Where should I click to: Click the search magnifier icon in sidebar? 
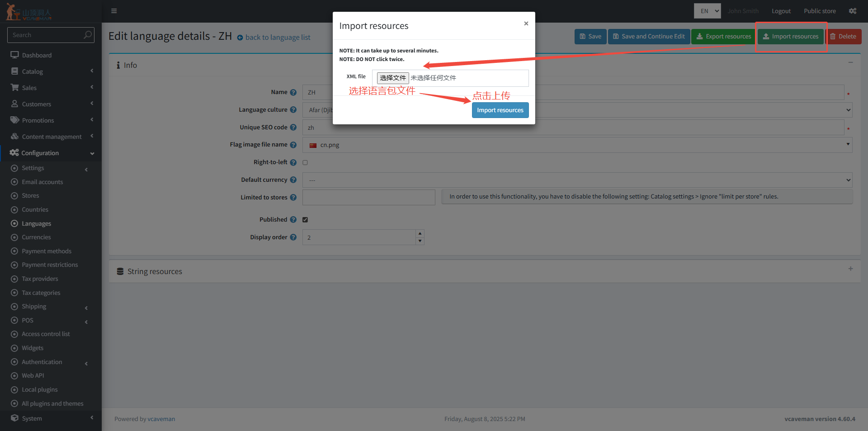[x=88, y=35]
